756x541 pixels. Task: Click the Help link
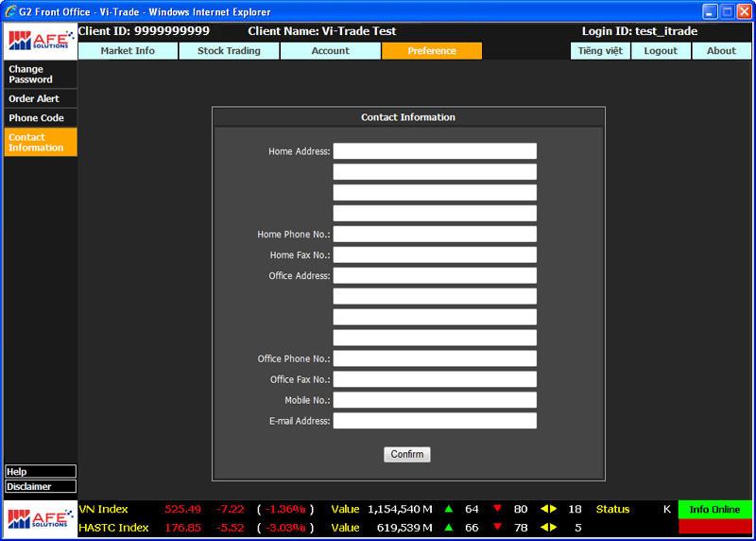click(x=41, y=472)
